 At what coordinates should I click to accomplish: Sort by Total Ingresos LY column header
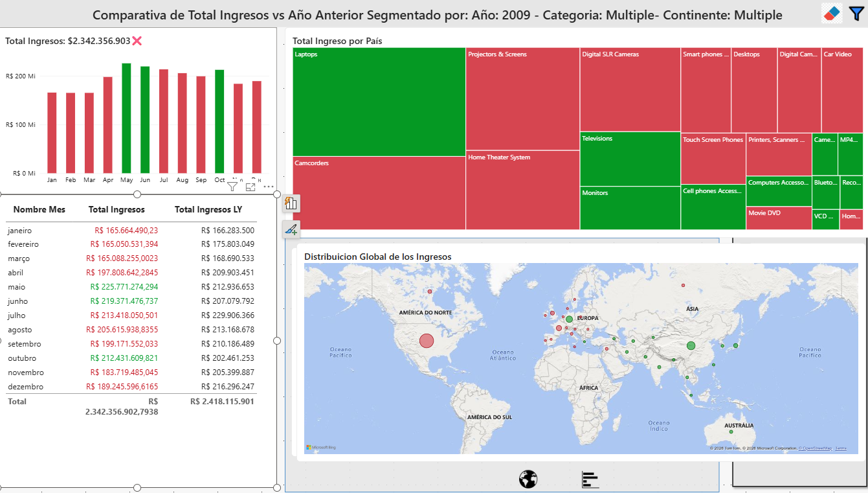[208, 209]
